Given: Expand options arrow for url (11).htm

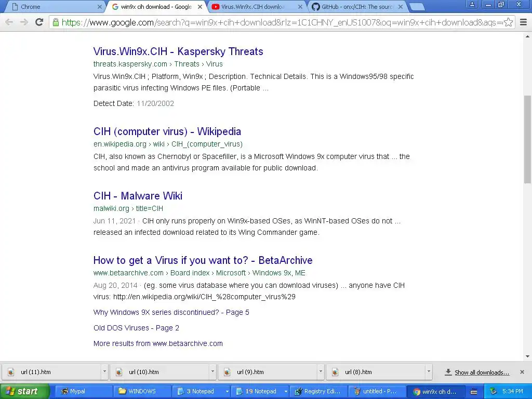Looking at the screenshot, I should 104,372.
